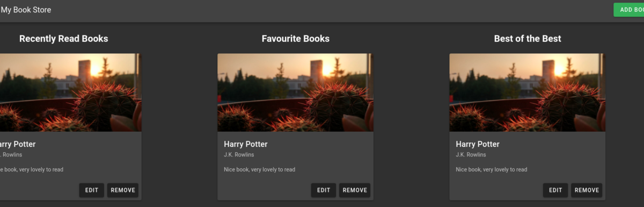The width and height of the screenshot is (644, 207).
Task: Click the green ADD BOOK button
Action: (629, 10)
